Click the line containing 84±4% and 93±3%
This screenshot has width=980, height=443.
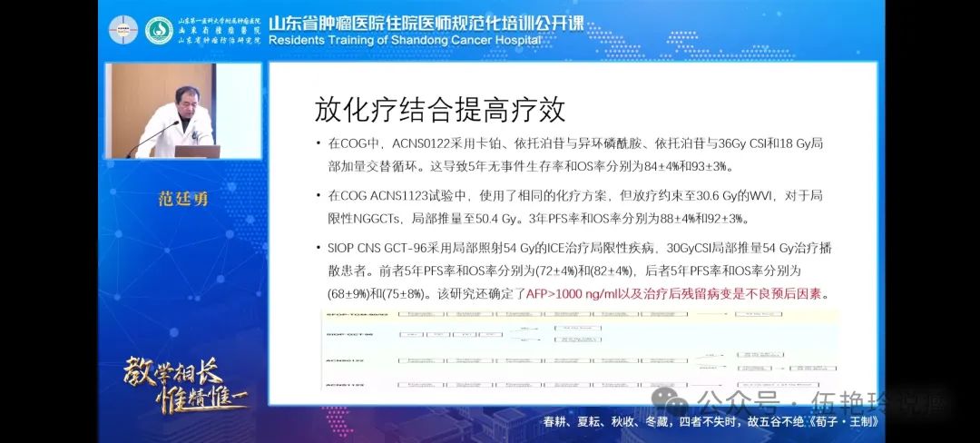(530, 167)
